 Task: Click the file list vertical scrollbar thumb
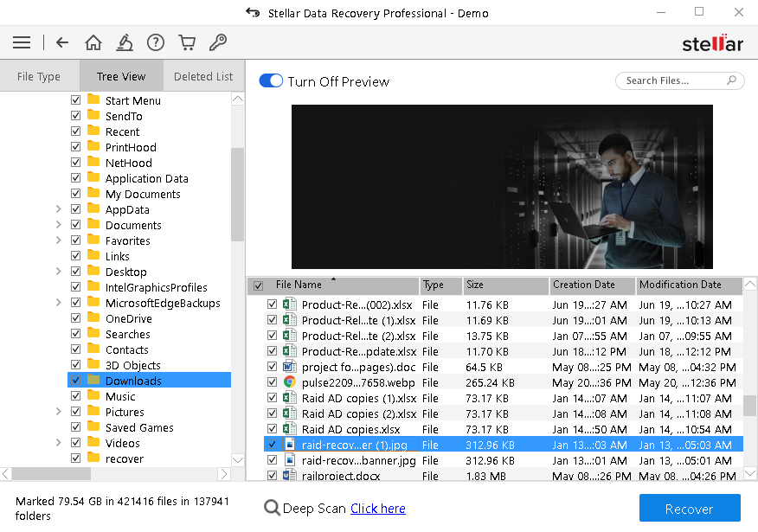click(x=750, y=406)
